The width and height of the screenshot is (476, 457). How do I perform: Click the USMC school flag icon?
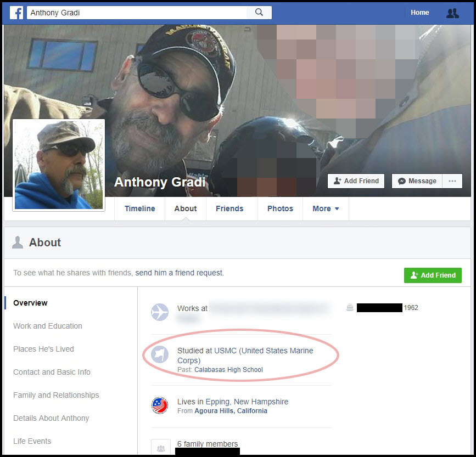(x=160, y=356)
